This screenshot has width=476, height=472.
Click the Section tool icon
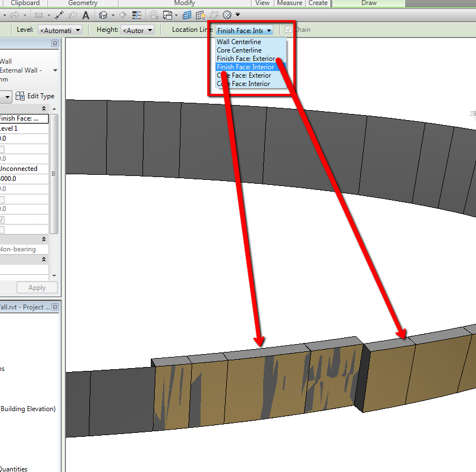click(122, 15)
